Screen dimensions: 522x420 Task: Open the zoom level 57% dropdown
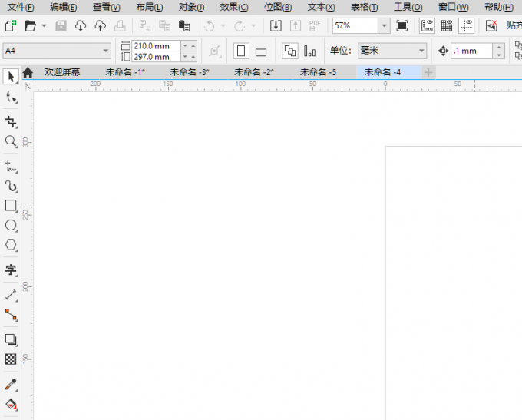click(384, 25)
